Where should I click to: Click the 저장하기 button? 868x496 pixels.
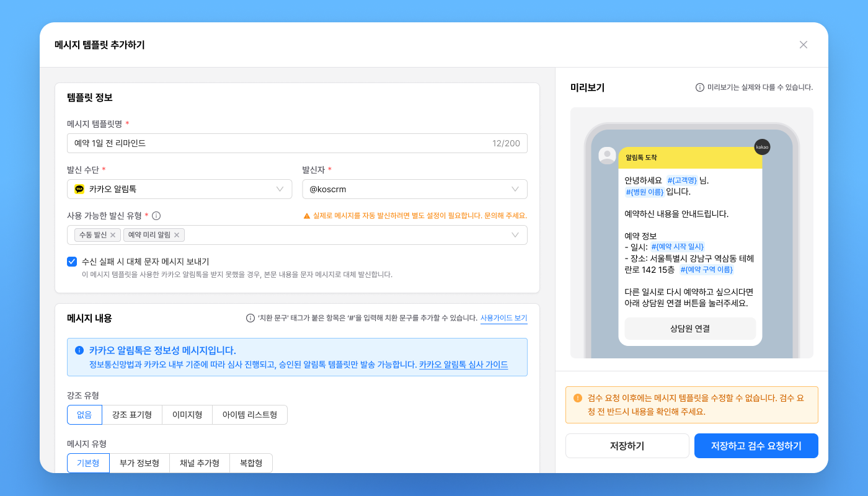[627, 446]
